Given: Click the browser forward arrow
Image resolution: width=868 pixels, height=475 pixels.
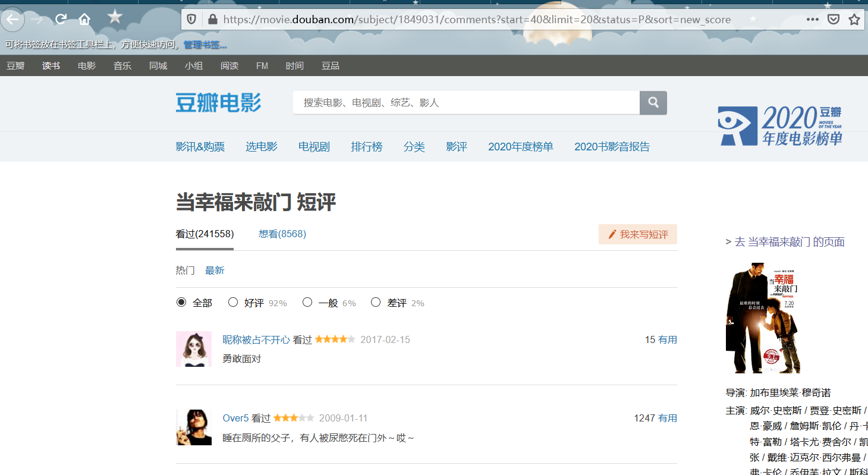Looking at the screenshot, I should (37, 19).
